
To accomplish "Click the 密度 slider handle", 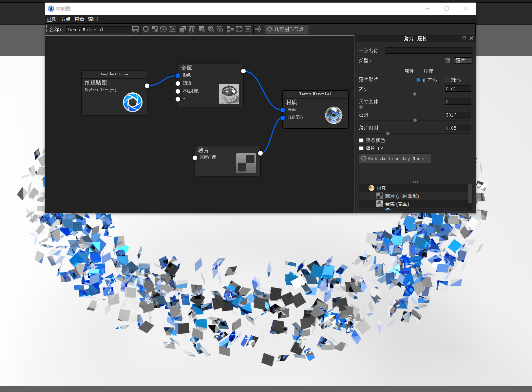I will 415,120.
